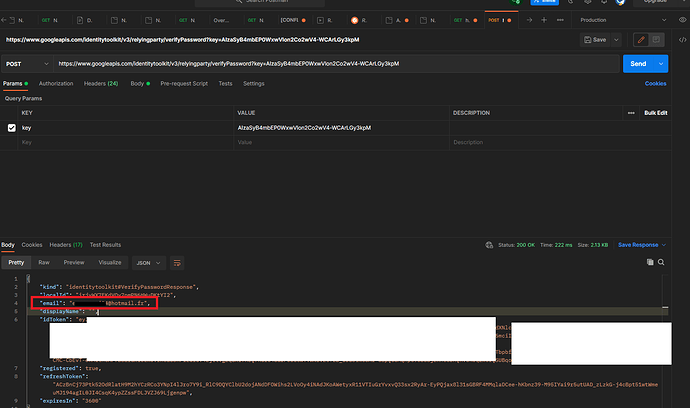The height and width of the screenshot is (408, 690).
Task: Click the network globe icon near Status
Action: (489, 245)
